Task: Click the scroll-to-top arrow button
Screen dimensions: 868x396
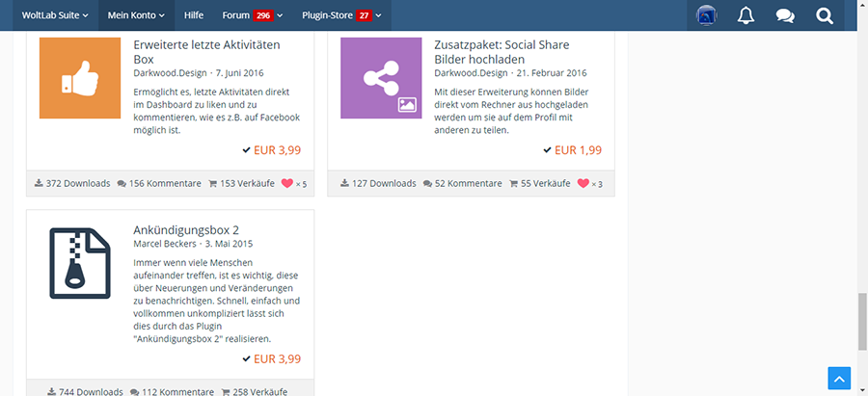Action: tap(840, 379)
